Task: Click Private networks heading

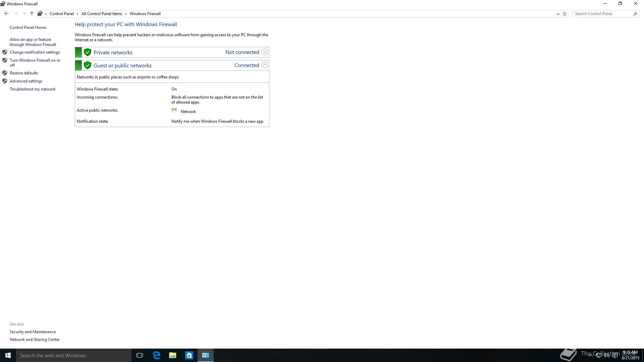Action: pos(113,53)
